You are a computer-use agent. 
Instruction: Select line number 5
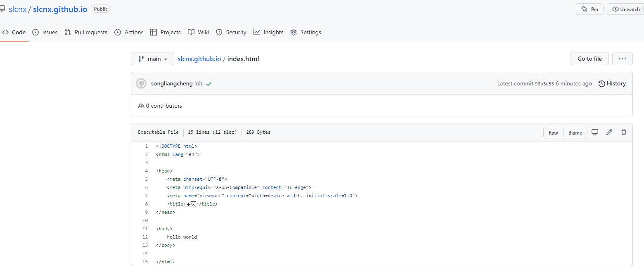pos(146,179)
